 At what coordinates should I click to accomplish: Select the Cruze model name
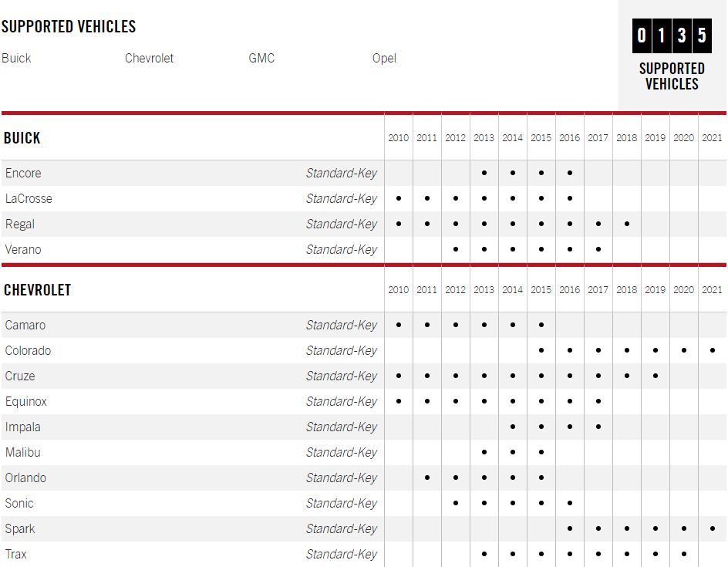coord(20,376)
